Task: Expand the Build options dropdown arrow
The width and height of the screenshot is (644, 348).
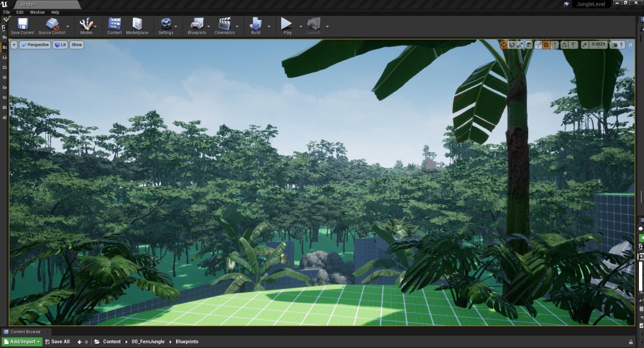Action: pos(269,26)
